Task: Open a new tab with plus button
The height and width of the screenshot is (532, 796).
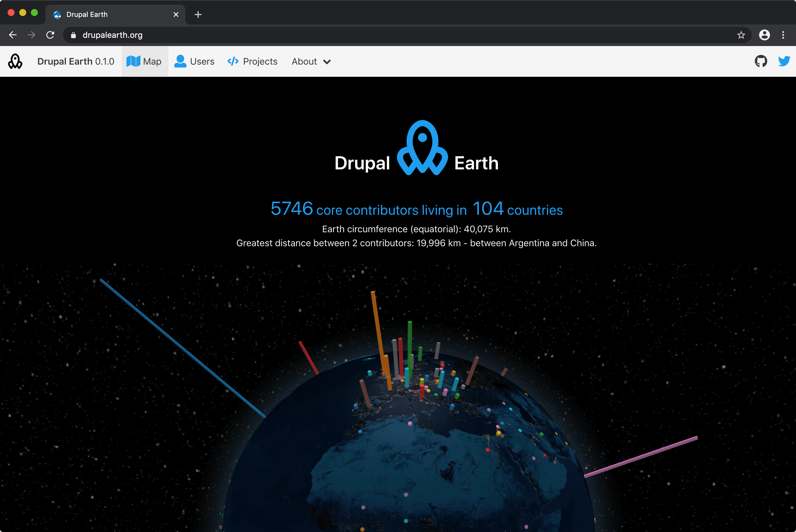Action: [198, 15]
